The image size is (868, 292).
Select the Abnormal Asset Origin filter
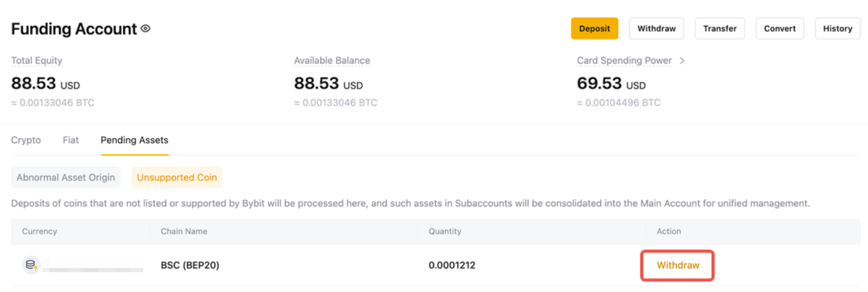(x=66, y=177)
